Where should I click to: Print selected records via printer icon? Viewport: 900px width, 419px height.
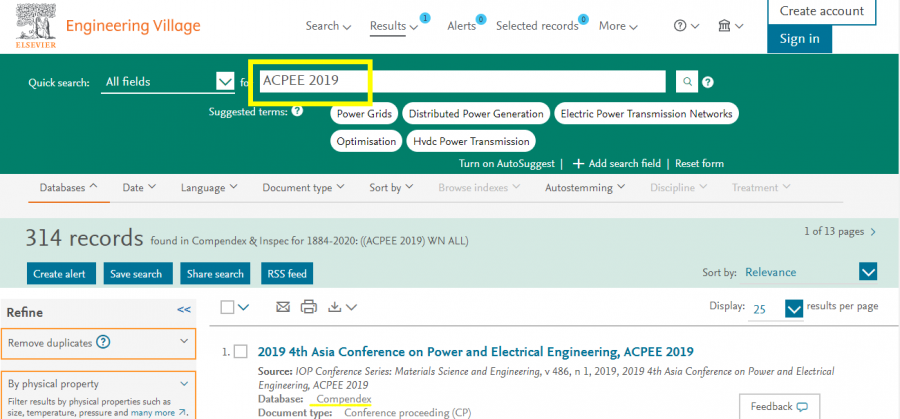[x=309, y=307]
